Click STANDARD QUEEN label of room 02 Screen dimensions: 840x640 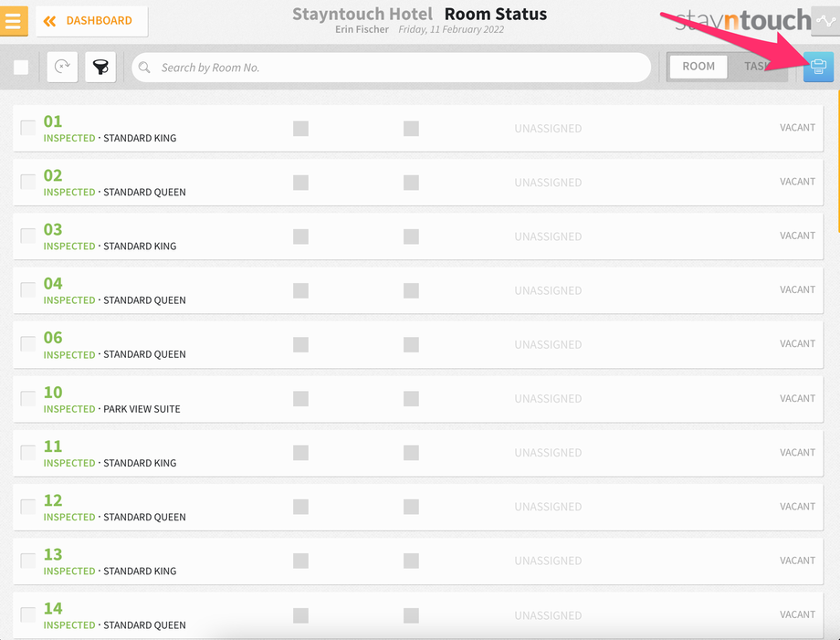tap(144, 193)
